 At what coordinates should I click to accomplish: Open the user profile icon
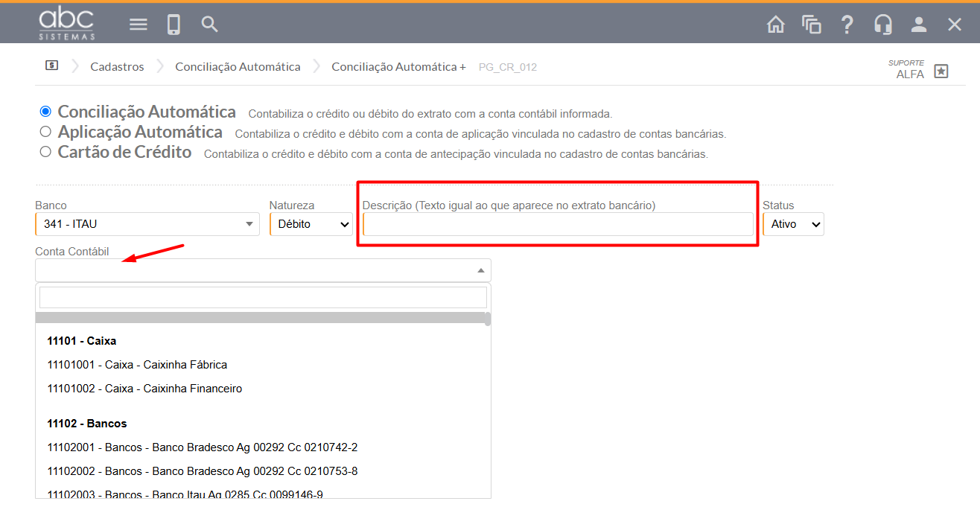(x=919, y=25)
